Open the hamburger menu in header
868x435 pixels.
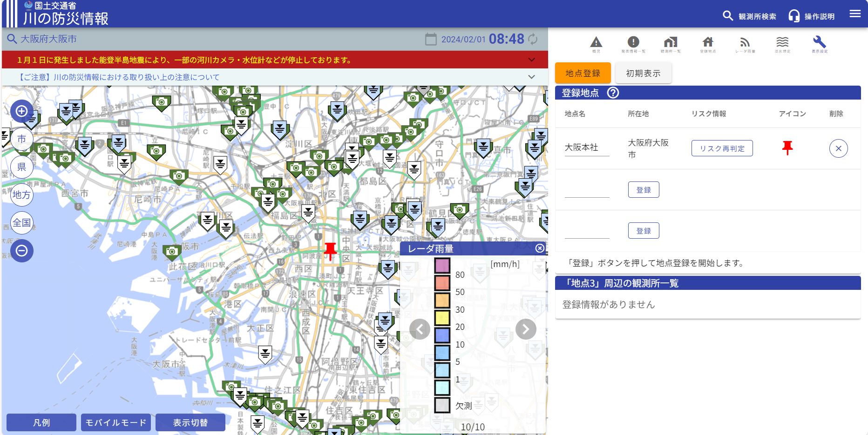855,14
